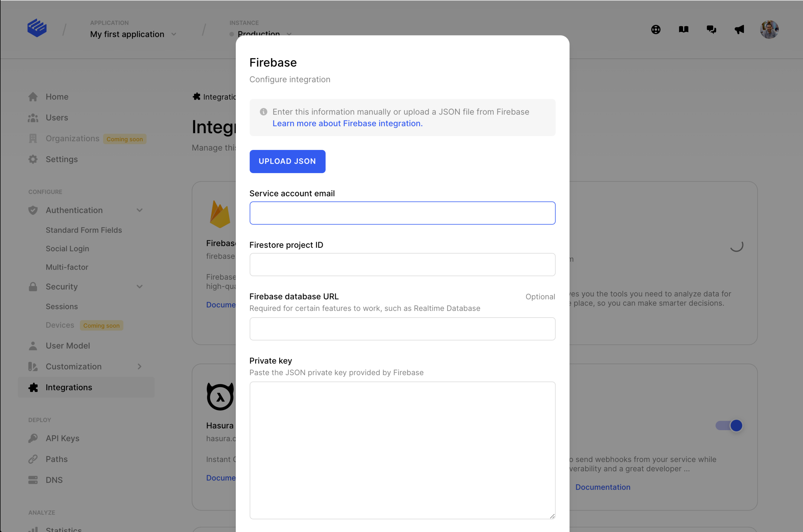Open the application selector dropdown
The width and height of the screenshot is (803, 532).
pos(133,34)
